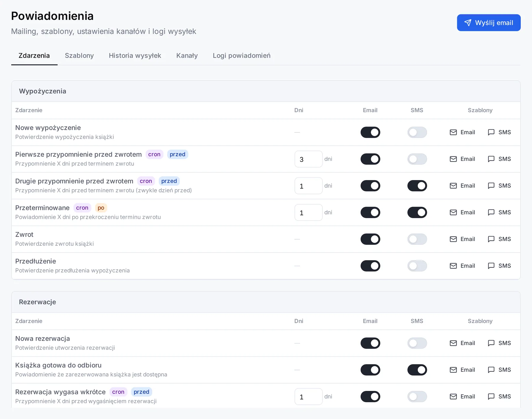Enable SMS toggle for Pierwsze przypomnienie przed zwrotem
Viewport: 532px width, 419px height.
tap(417, 159)
